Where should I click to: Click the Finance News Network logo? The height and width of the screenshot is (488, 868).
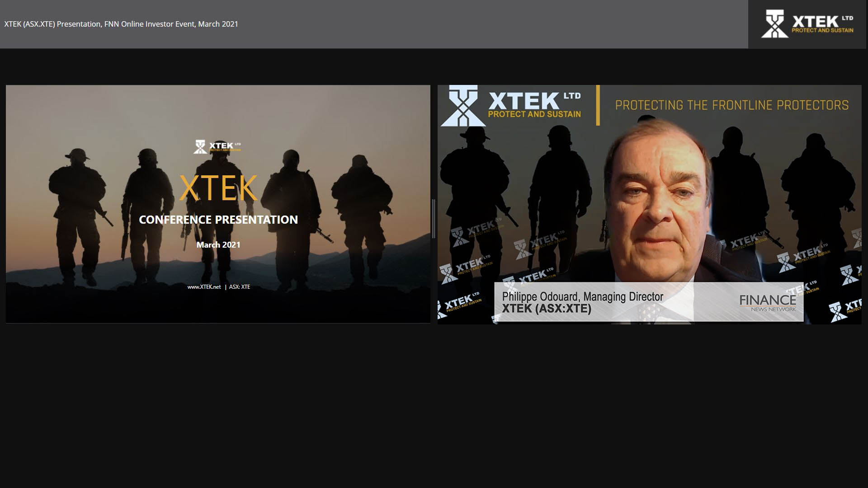[768, 303]
